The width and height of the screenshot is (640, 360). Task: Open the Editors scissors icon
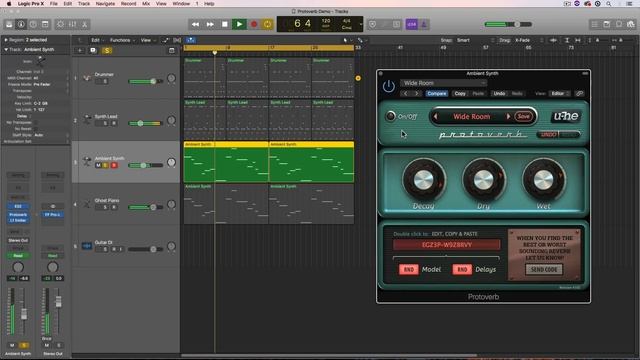[84, 24]
